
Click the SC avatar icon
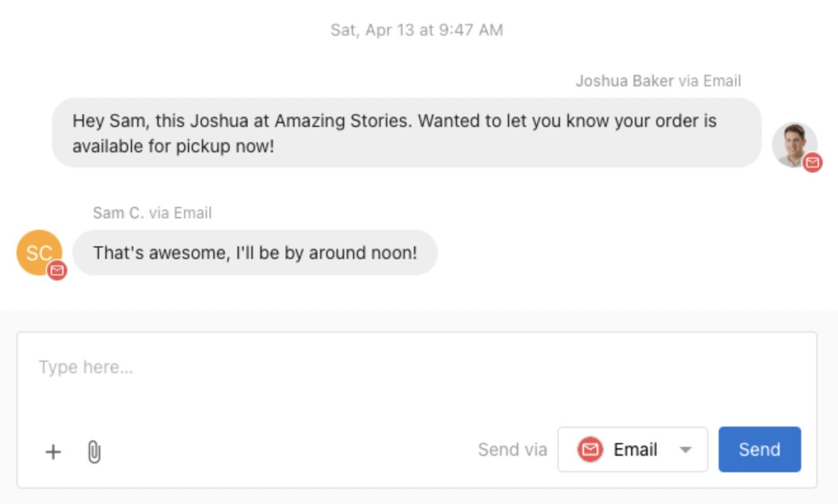tap(39, 253)
